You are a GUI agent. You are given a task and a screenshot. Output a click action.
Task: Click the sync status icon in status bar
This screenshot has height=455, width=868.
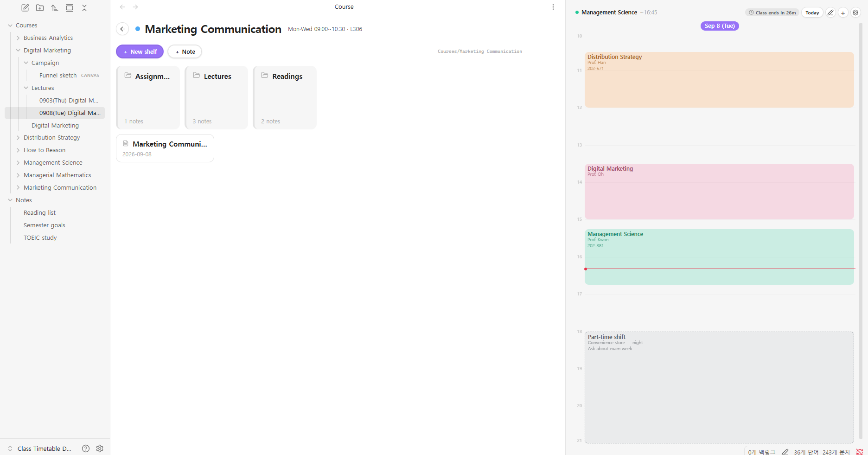click(x=859, y=452)
